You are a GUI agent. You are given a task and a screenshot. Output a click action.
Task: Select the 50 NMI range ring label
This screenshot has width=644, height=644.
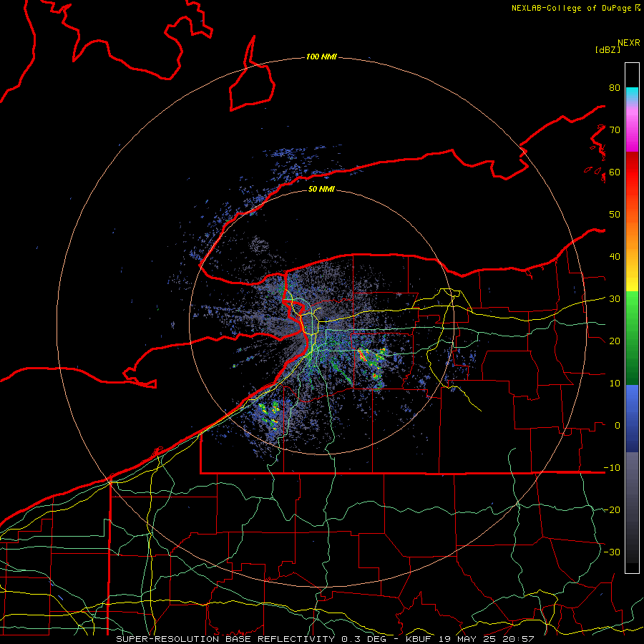[x=321, y=189]
